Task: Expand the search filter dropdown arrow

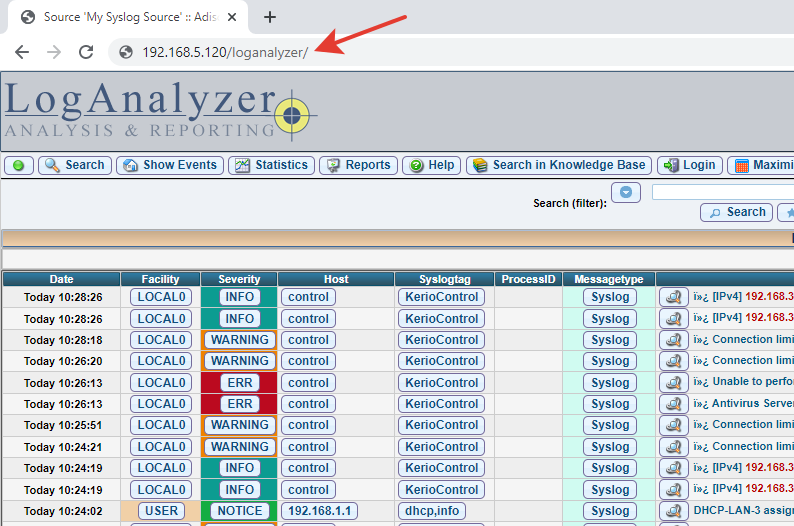Action: tap(626, 193)
